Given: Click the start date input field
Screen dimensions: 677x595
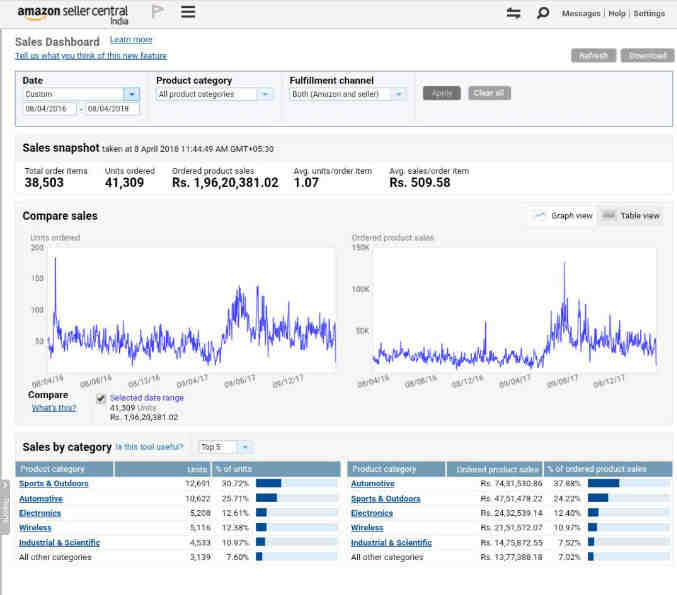Looking at the screenshot, I should pos(50,108).
